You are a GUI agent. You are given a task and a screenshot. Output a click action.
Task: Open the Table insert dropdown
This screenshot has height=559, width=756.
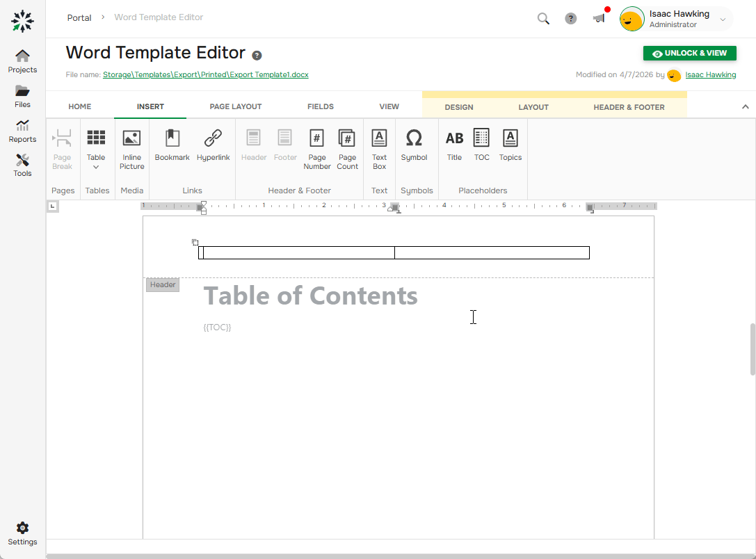96,149
